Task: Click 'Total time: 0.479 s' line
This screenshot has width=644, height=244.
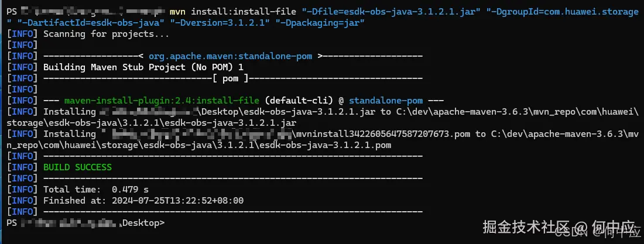Action: [x=96, y=190]
